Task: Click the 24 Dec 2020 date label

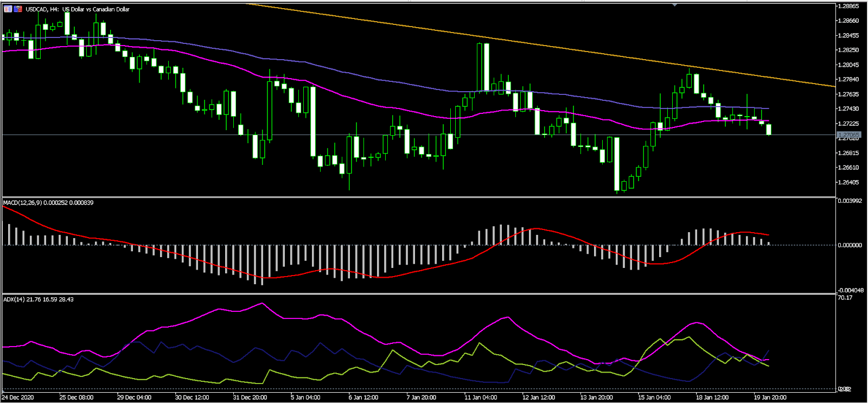Action: [17, 398]
